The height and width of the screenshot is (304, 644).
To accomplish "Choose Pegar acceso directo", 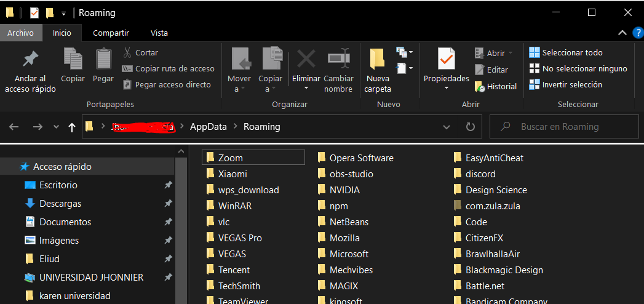I will (167, 85).
